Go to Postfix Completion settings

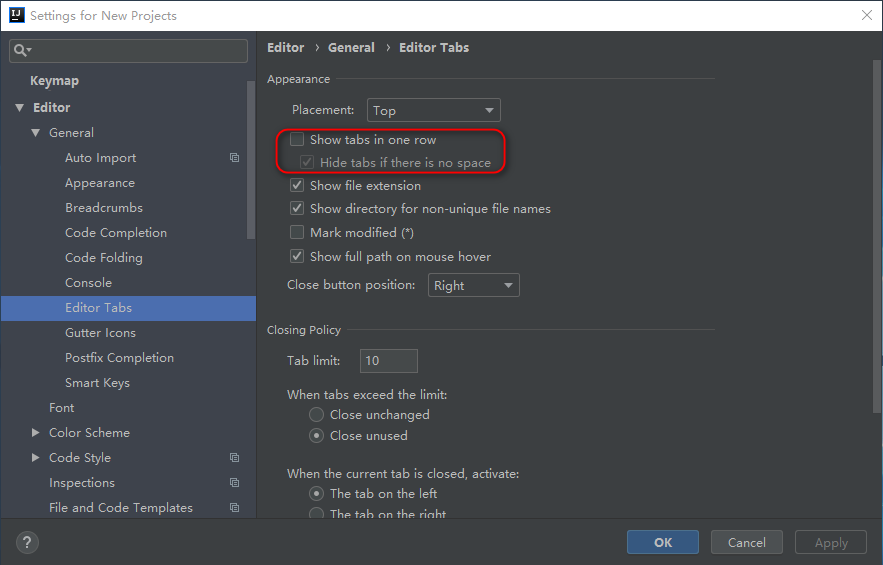(119, 358)
